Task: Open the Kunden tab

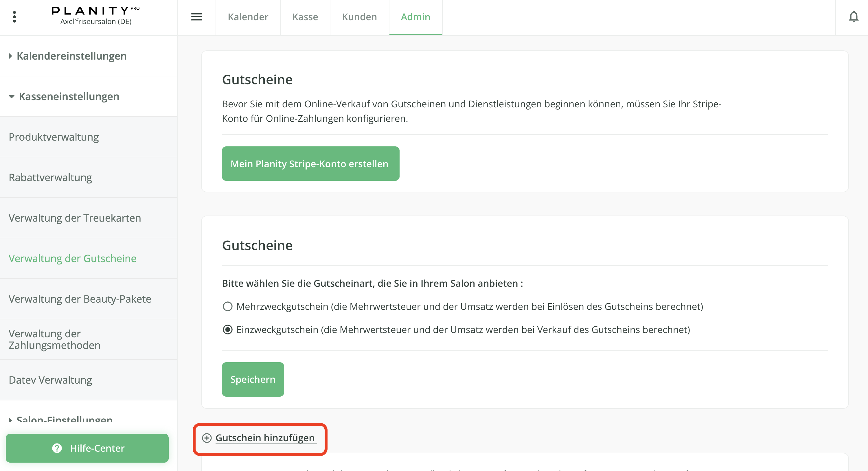Action: pyautogui.click(x=359, y=17)
